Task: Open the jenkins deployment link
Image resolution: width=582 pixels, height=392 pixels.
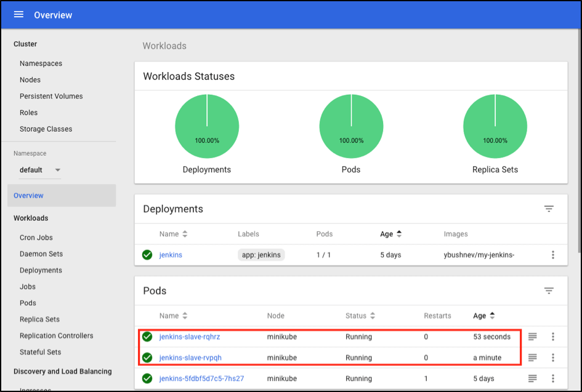Action: (171, 255)
